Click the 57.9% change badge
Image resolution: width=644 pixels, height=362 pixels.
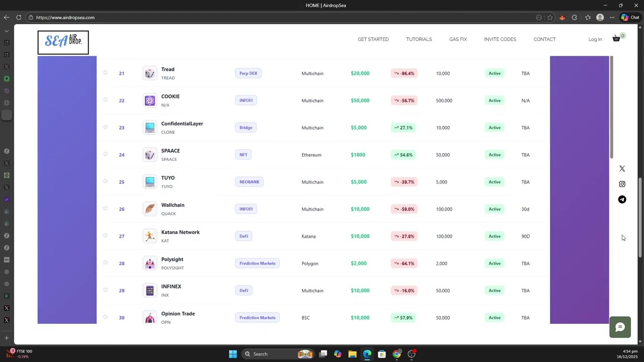[404, 318]
